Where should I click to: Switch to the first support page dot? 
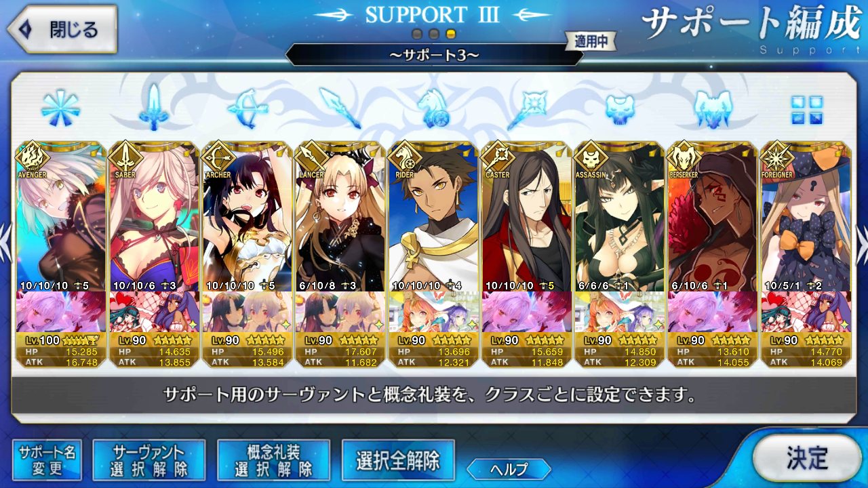point(417,34)
